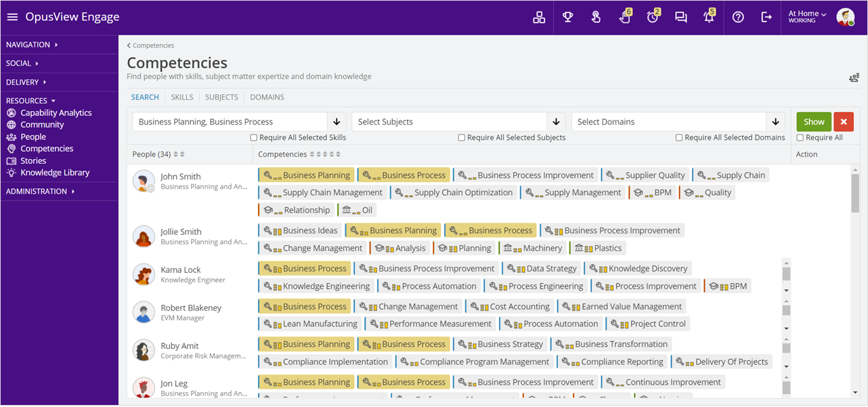Viewport: 868px width, 407px height.
Task: Open Capability Analytics in sidebar
Action: [56, 113]
